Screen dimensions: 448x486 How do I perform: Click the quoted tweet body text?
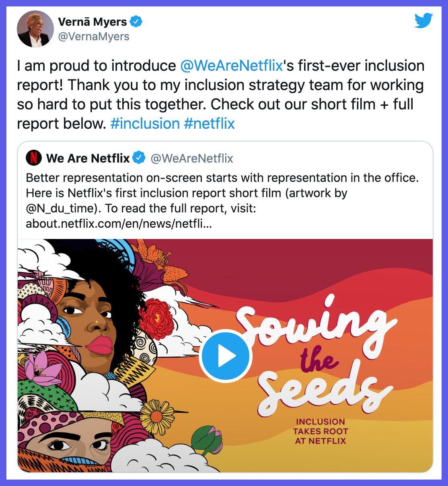click(222, 201)
